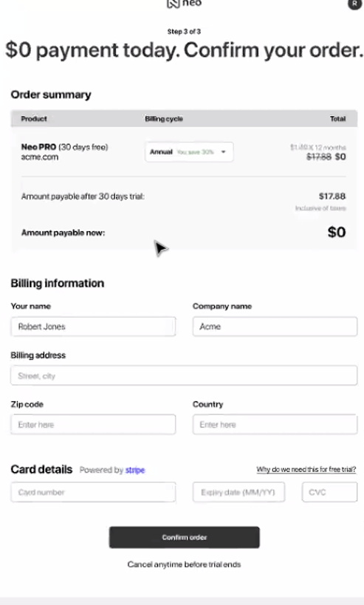Select the Country input field
This screenshot has width=364, height=605.
click(x=275, y=425)
